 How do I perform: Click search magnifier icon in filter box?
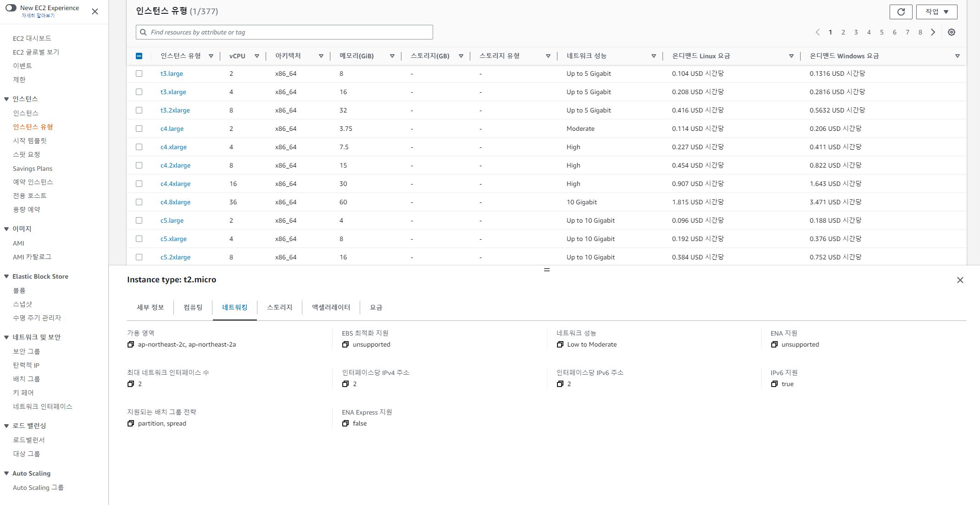pos(144,32)
